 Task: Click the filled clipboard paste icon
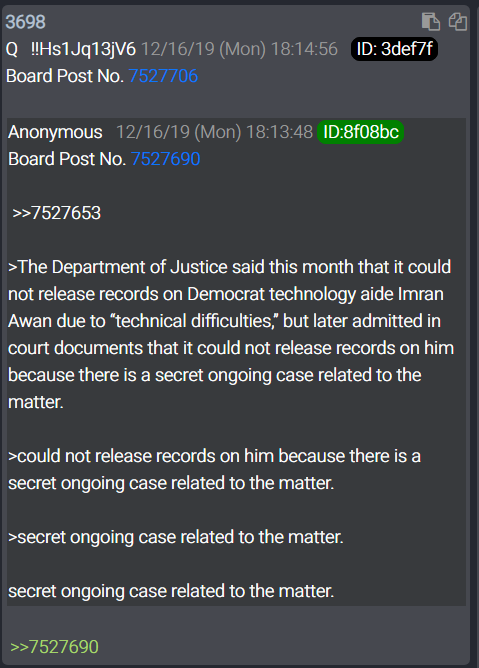[x=430, y=22]
